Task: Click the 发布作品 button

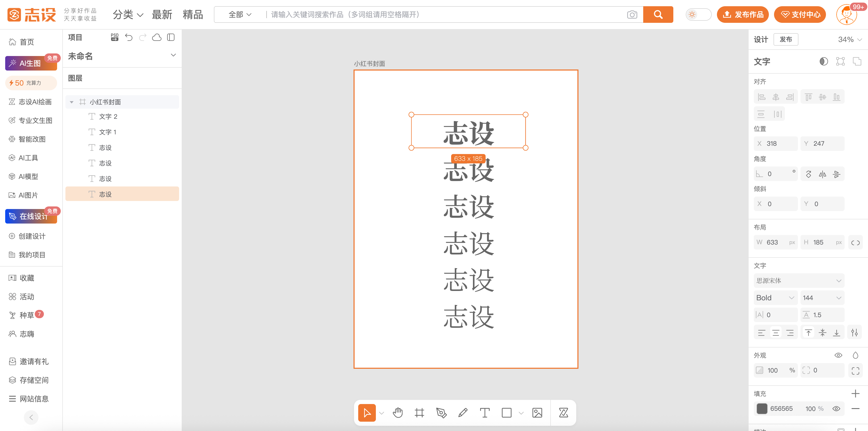Action: click(743, 15)
